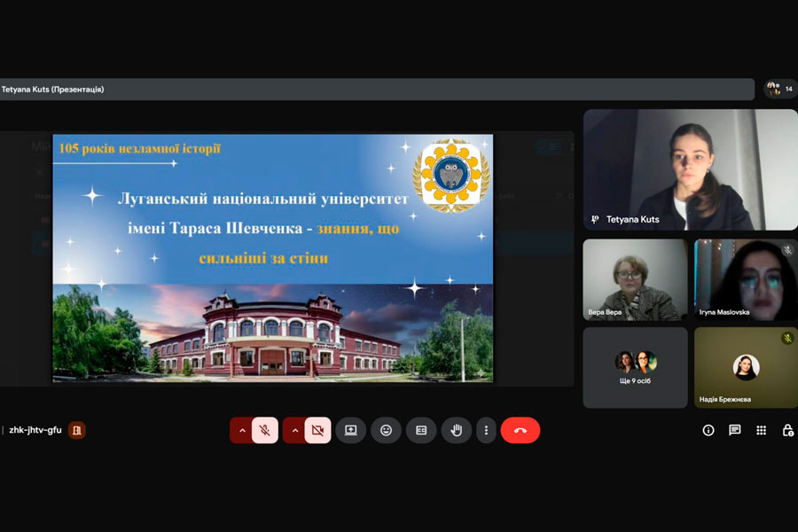Select the Вера Вера video tile

point(635,279)
